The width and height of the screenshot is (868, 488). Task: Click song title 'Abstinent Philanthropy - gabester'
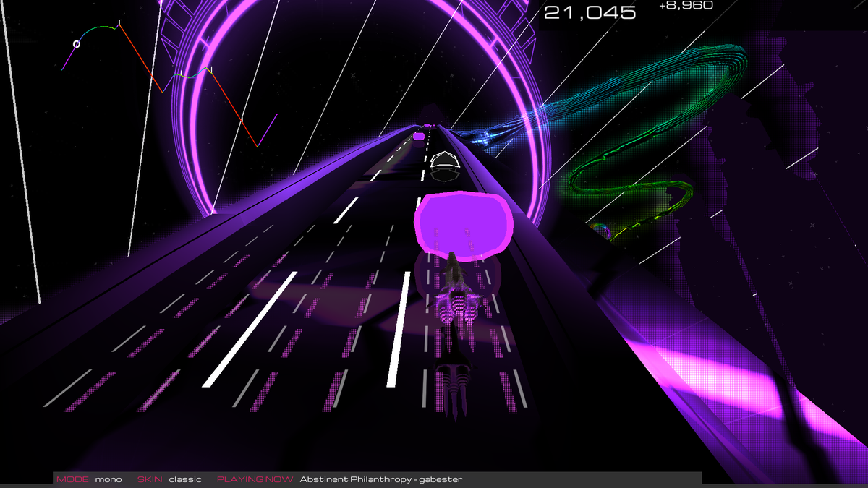[381, 479]
